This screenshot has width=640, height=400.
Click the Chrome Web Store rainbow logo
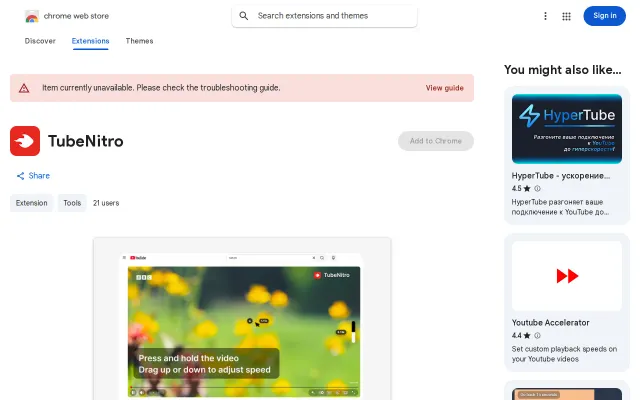[32, 16]
